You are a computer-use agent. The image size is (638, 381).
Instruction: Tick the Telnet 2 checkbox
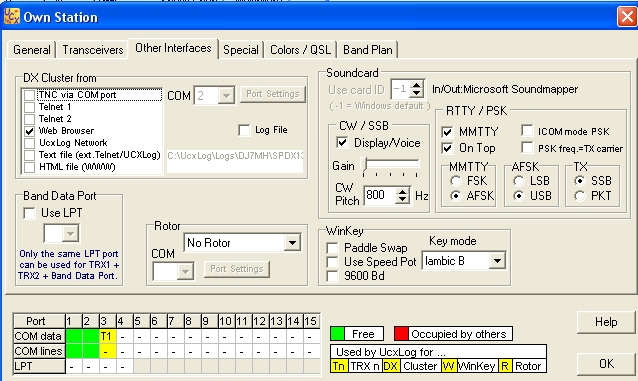tap(29, 119)
